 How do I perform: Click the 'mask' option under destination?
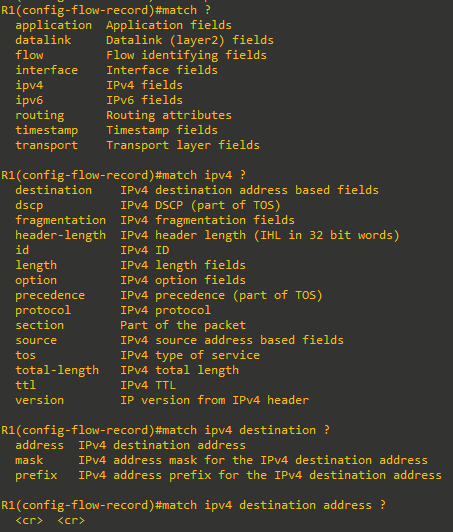click(29, 460)
